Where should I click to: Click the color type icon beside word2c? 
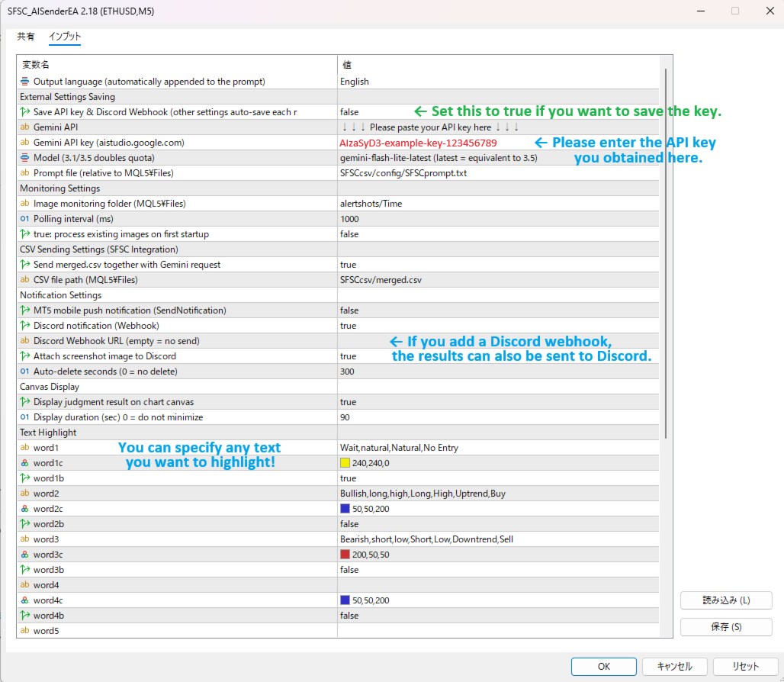(24, 509)
